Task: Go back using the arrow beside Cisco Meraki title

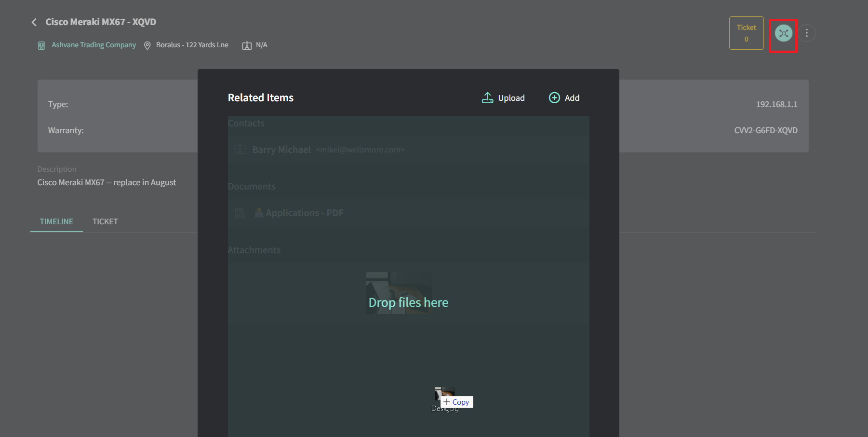Action: click(34, 22)
